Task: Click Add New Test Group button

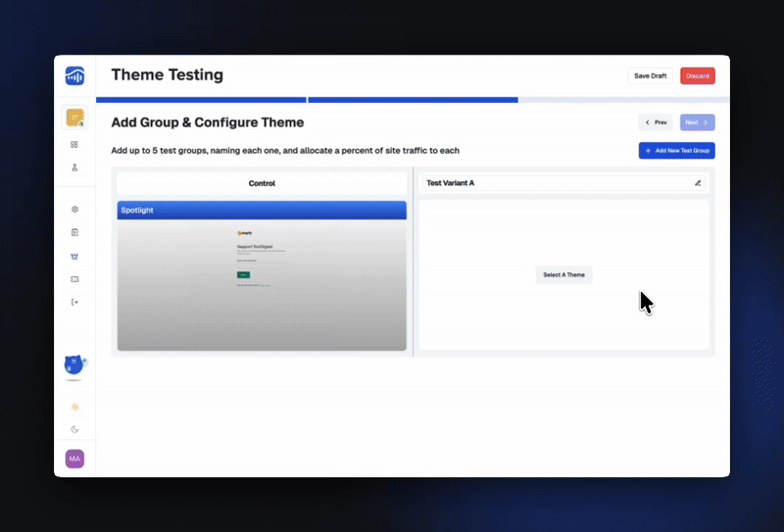Action: click(x=676, y=151)
